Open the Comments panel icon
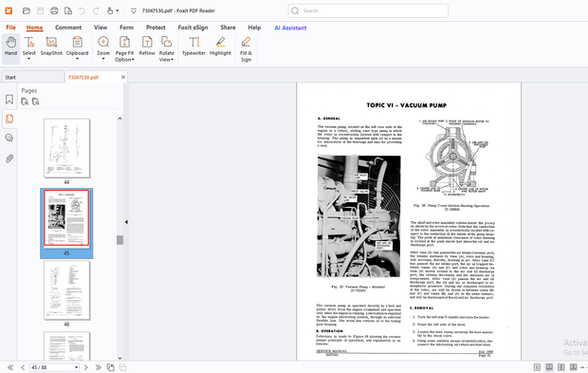The image size is (588, 373). point(9,138)
